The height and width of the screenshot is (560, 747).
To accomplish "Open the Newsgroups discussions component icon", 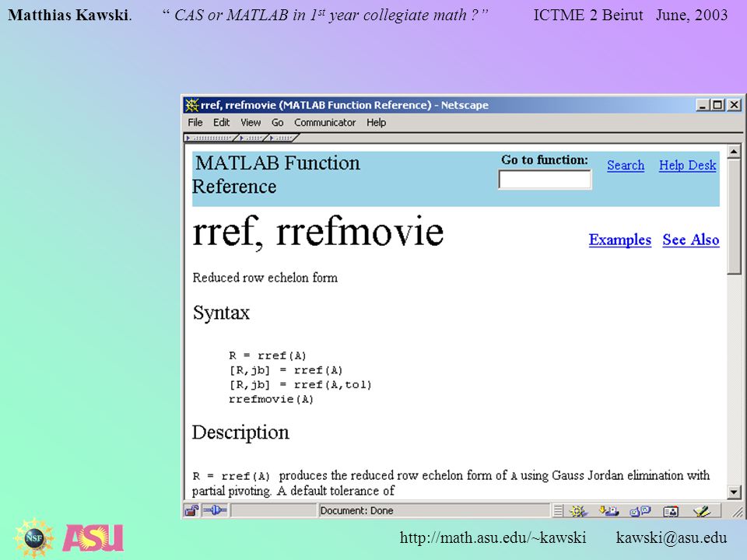I will point(640,511).
